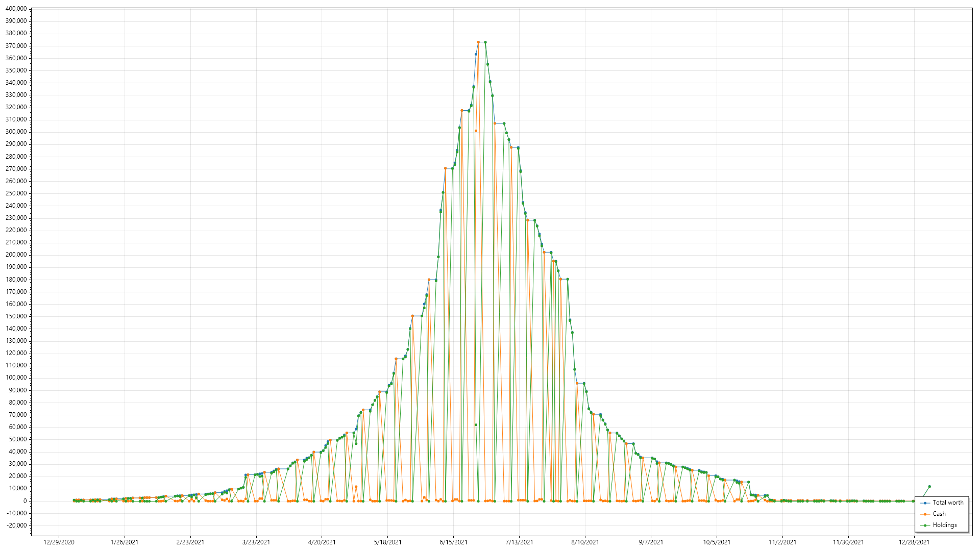Click the 150,000 y-axis label

pyautogui.click(x=16, y=316)
